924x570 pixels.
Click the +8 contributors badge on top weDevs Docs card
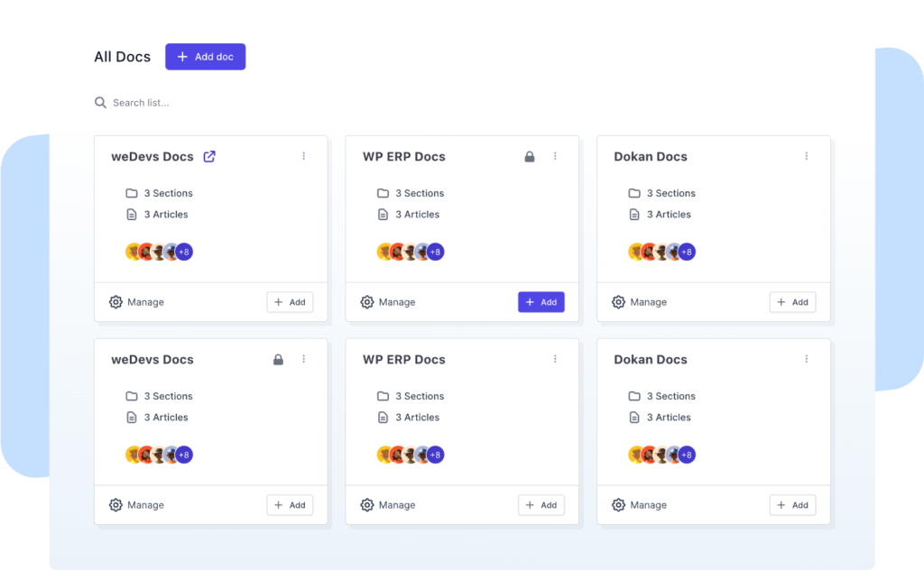point(184,252)
